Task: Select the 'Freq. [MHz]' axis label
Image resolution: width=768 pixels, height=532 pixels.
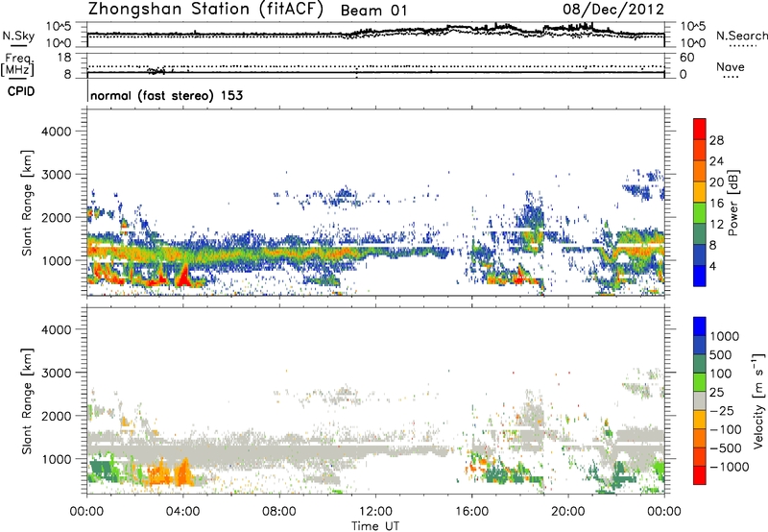Action: (x=17, y=65)
